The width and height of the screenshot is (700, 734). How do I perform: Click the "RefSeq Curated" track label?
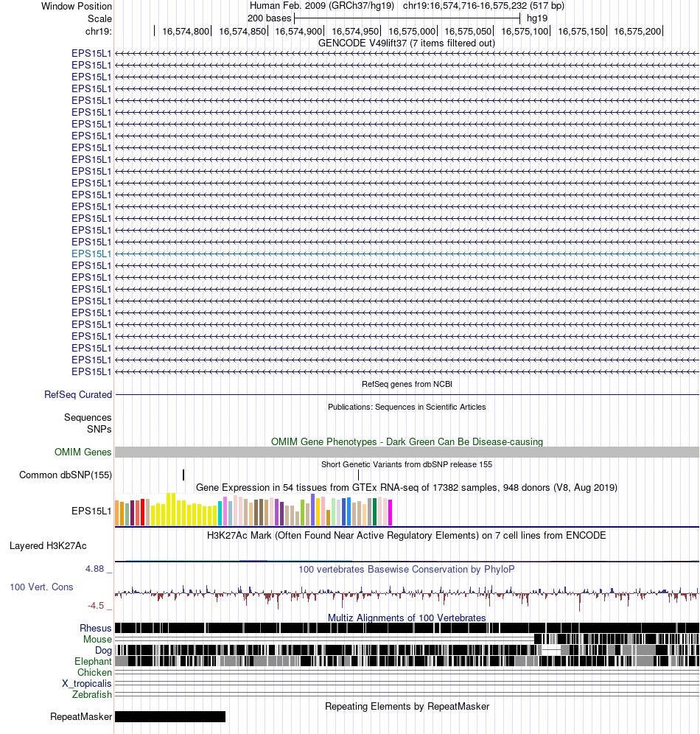tap(78, 394)
